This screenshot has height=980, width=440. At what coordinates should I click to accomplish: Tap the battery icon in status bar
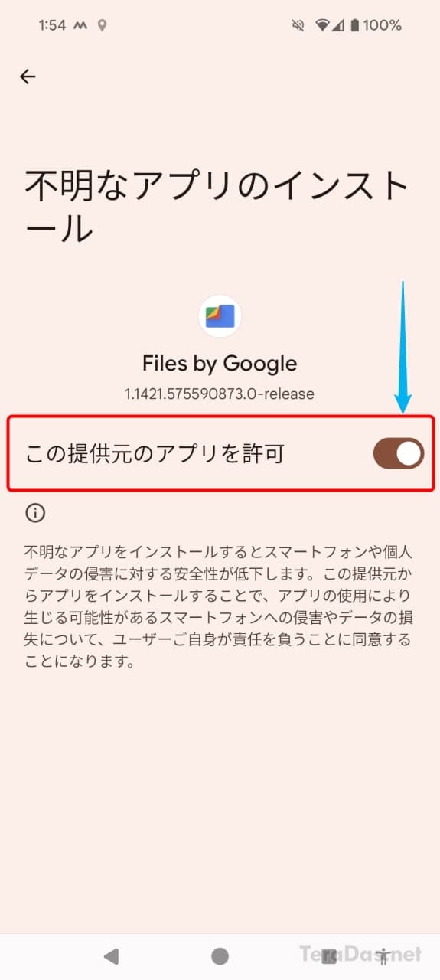tap(355, 25)
